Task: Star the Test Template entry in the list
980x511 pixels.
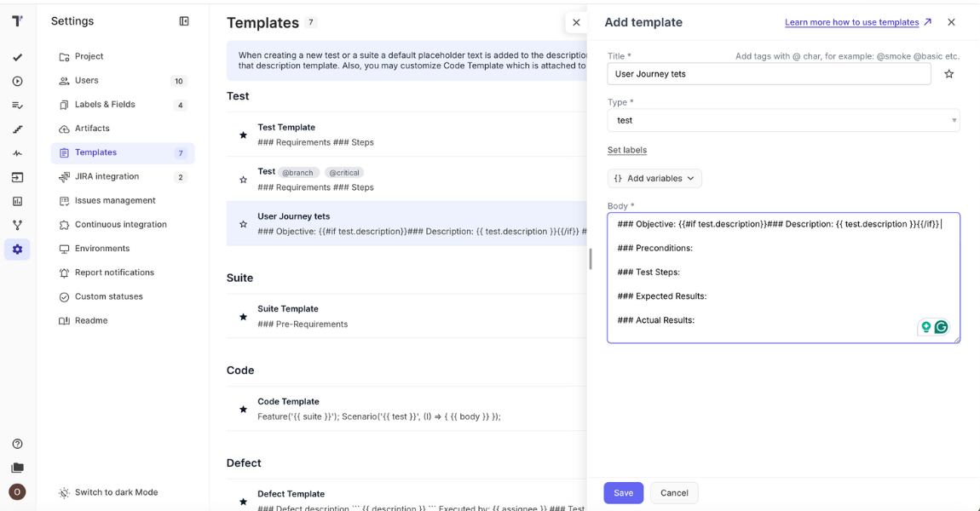Action: [243, 133]
